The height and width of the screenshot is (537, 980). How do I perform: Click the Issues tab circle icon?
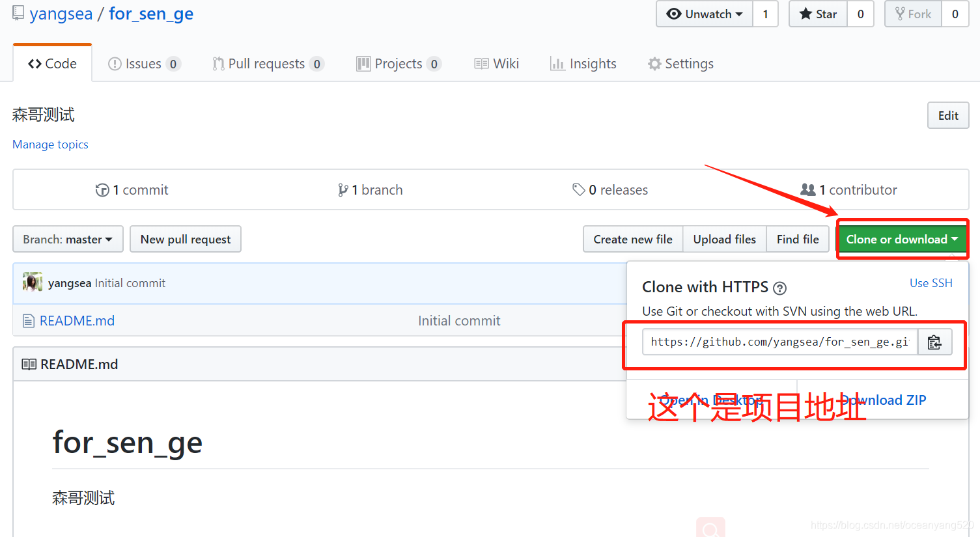tap(115, 64)
